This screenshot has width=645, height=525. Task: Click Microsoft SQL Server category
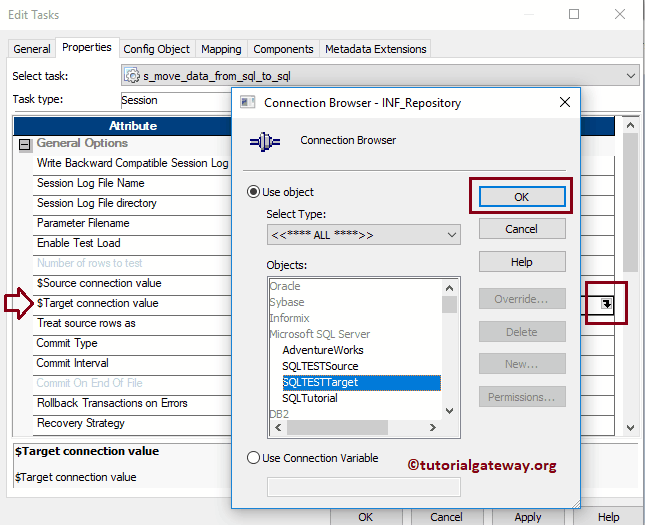click(320, 334)
